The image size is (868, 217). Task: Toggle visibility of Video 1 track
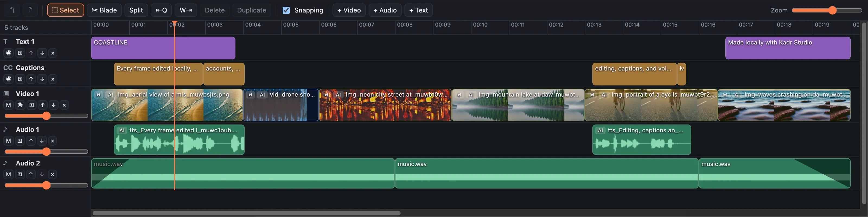(20, 105)
